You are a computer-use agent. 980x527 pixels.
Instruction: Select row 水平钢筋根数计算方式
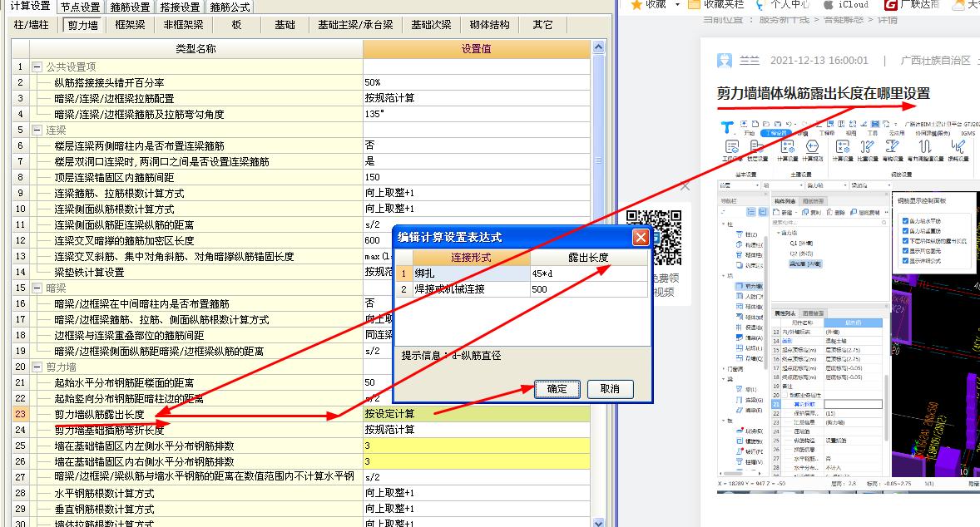[x=196, y=493]
